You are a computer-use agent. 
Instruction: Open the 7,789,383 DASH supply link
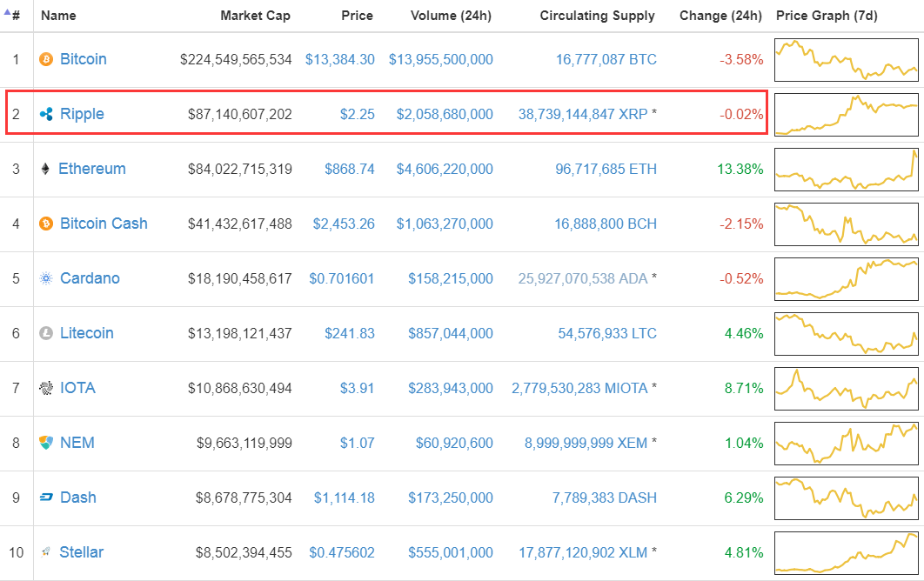pos(604,498)
